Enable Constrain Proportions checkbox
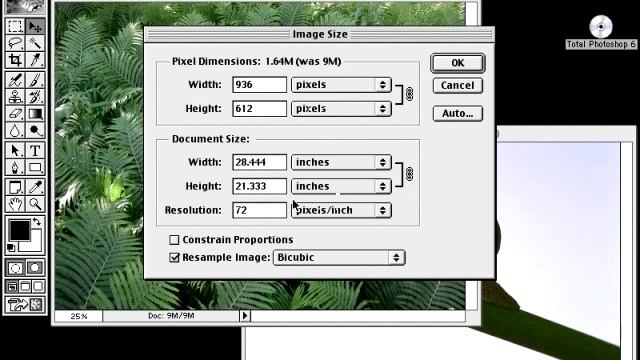 tap(174, 240)
